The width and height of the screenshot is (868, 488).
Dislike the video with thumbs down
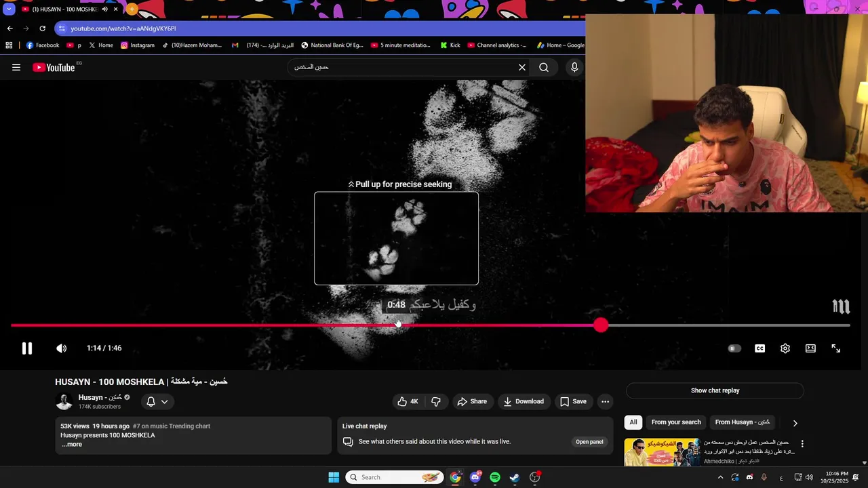(x=436, y=401)
